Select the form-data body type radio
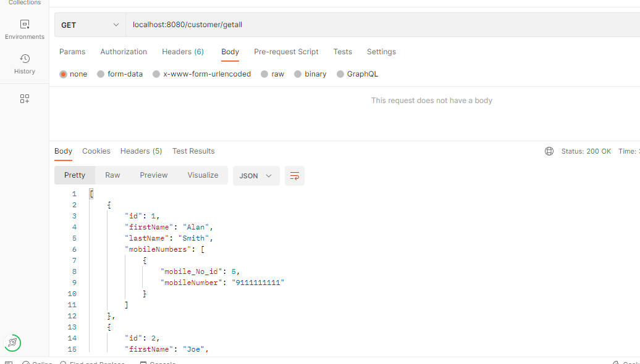640x364 pixels. (x=101, y=74)
